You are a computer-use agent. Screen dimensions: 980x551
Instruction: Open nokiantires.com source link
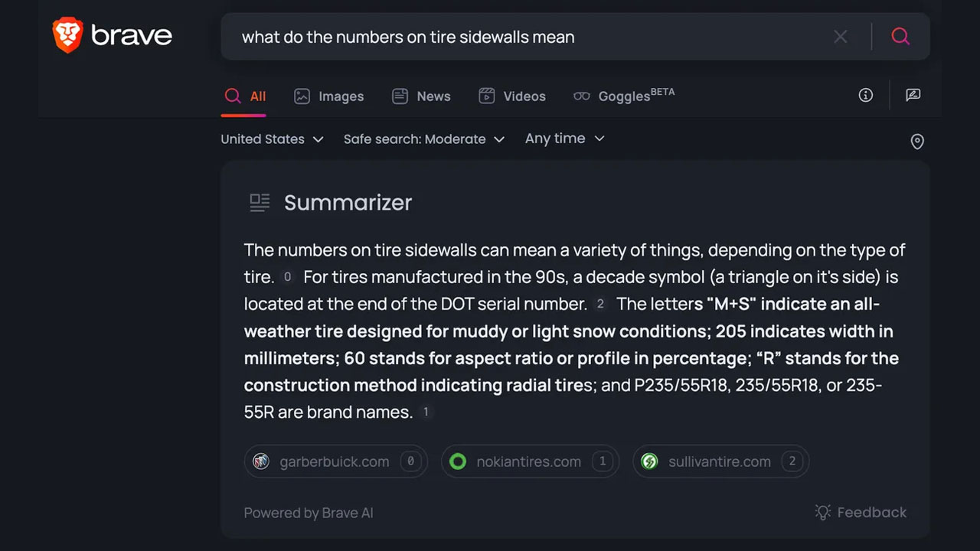coord(529,461)
